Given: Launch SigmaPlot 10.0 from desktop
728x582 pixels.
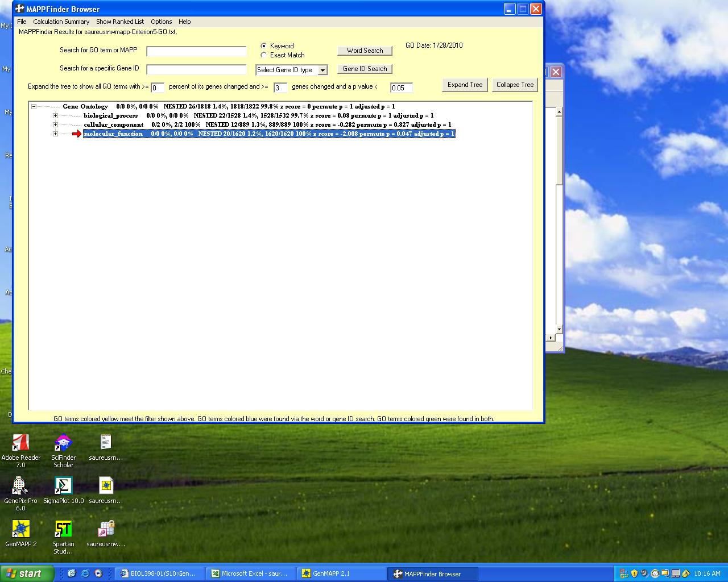Looking at the screenshot, I should click(63, 486).
